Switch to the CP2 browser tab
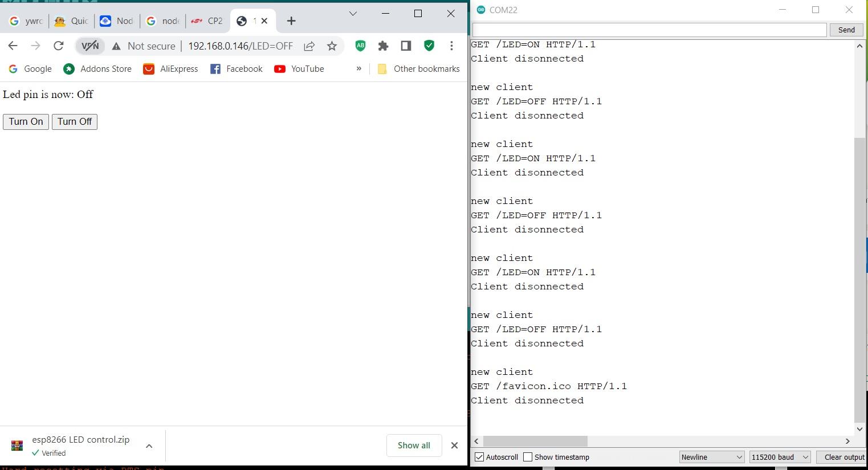This screenshot has height=470, width=868. click(207, 21)
